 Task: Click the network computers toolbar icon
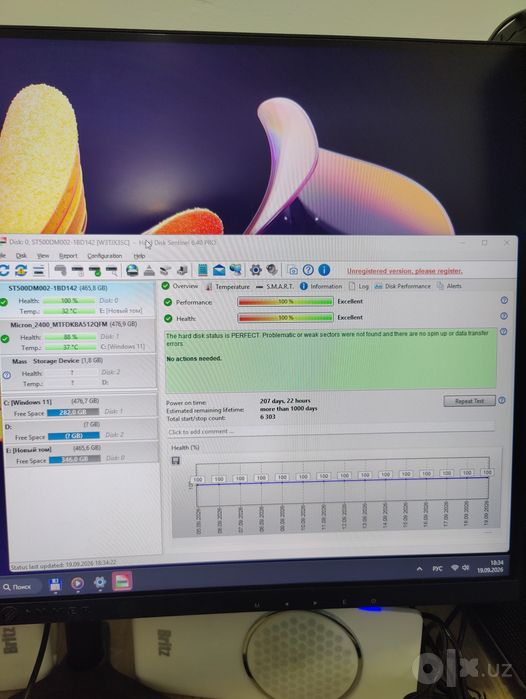coord(235,269)
